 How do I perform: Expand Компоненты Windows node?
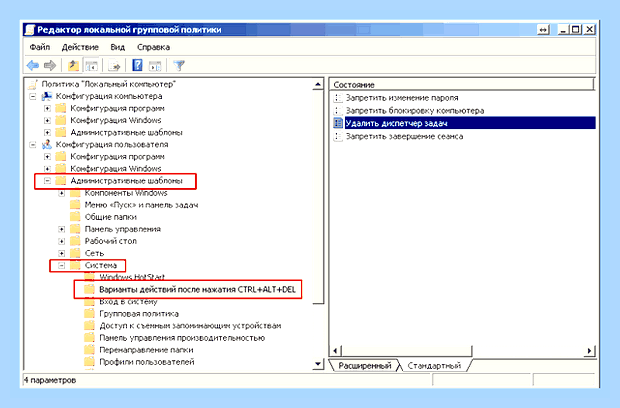62,193
